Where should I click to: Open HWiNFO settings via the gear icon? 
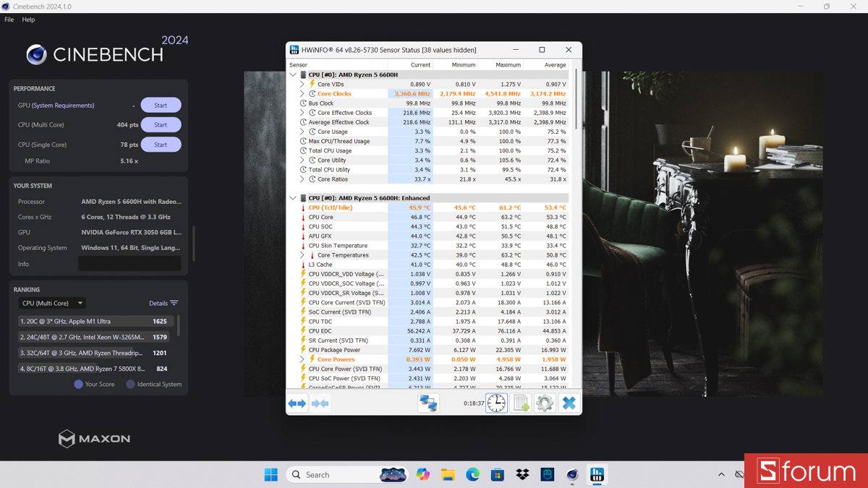pos(545,403)
